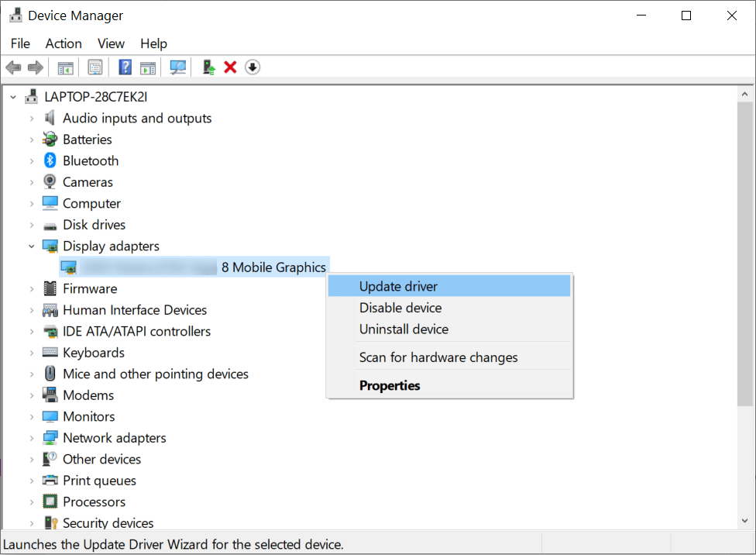Select the Other devices label

102,459
